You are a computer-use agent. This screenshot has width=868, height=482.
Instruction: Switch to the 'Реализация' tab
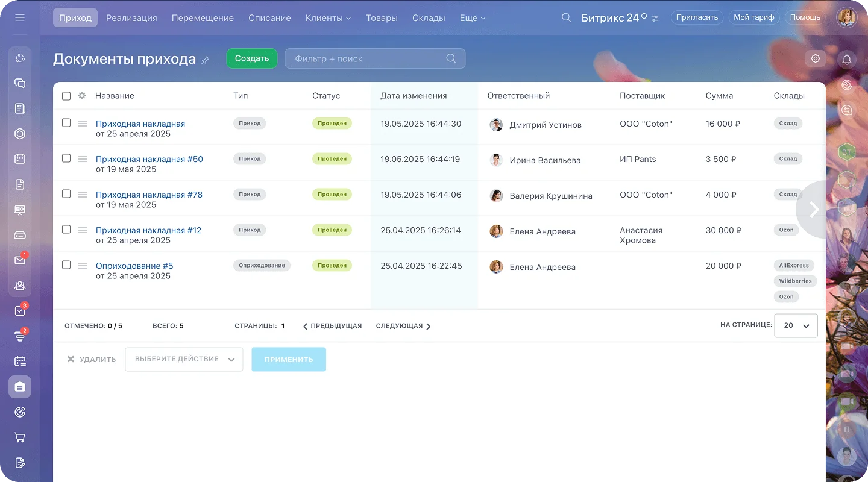click(x=131, y=18)
